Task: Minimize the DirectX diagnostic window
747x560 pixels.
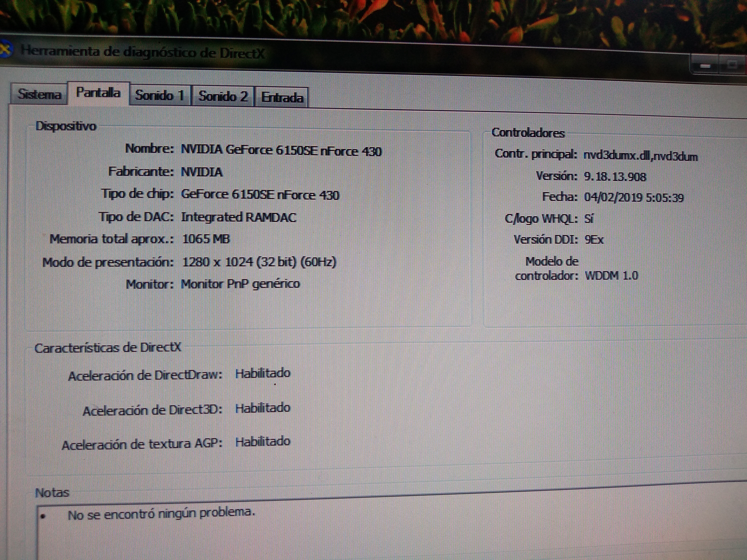Action: point(704,66)
